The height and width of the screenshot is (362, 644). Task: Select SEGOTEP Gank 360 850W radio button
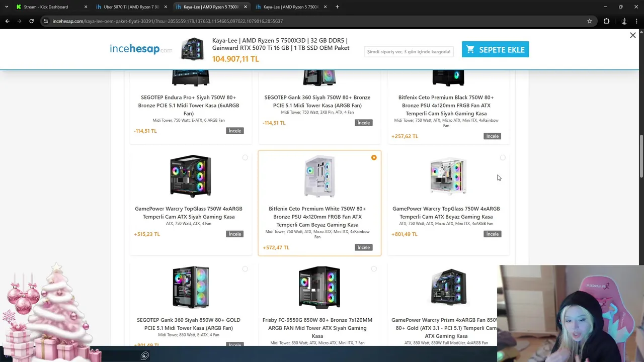pyautogui.click(x=245, y=269)
